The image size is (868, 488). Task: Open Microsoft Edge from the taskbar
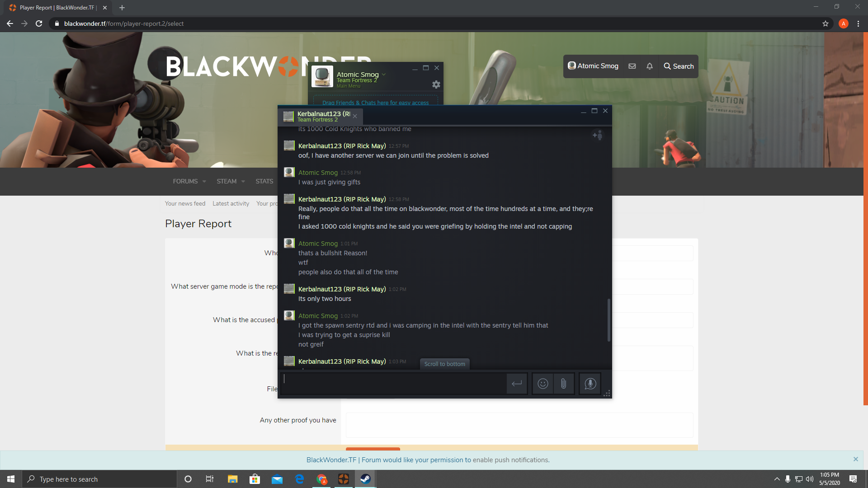(299, 479)
